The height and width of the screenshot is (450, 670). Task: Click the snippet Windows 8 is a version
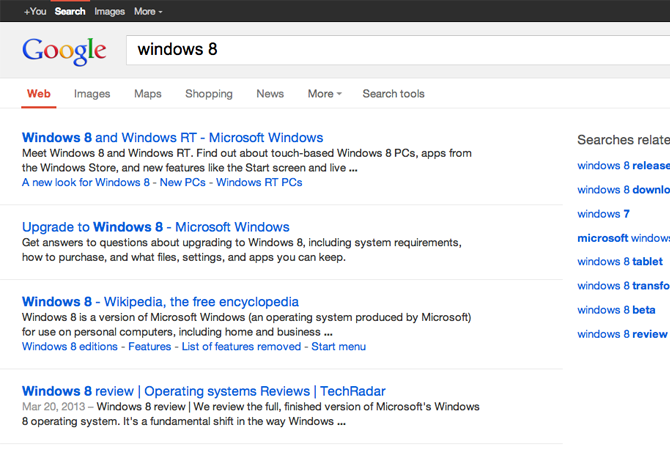click(x=247, y=325)
